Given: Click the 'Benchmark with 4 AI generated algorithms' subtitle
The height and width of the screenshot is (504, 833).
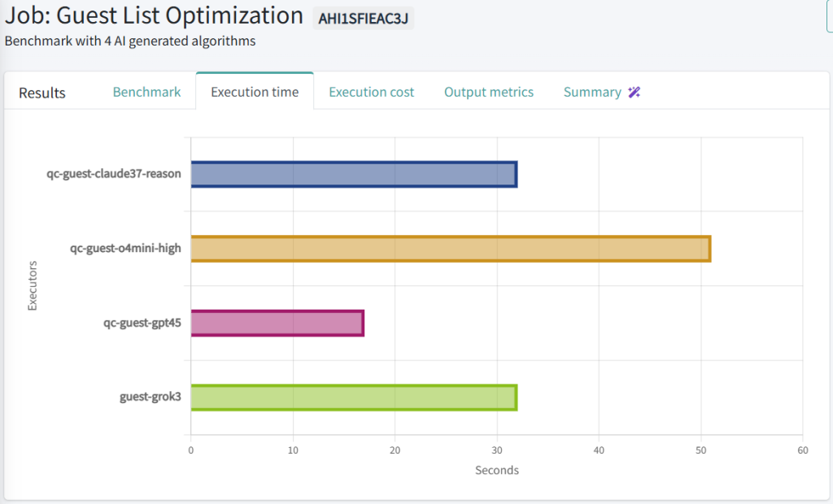Looking at the screenshot, I should click(x=130, y=41).
